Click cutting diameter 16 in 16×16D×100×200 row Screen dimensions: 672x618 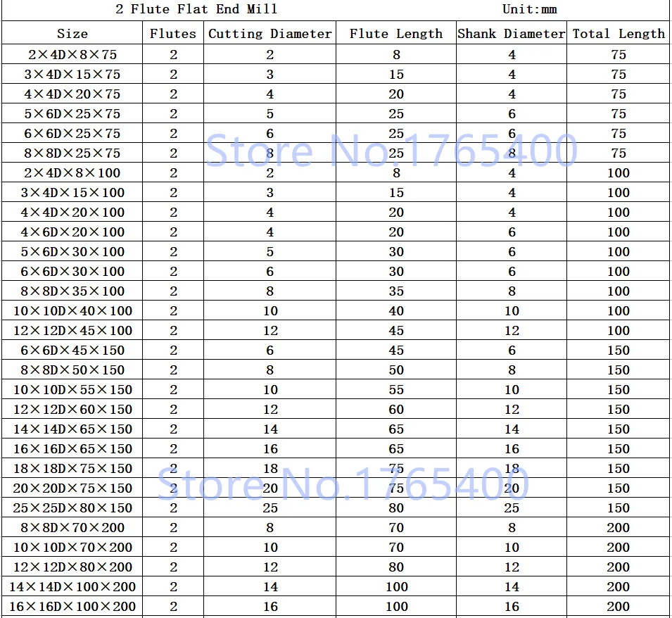[270, 607]
